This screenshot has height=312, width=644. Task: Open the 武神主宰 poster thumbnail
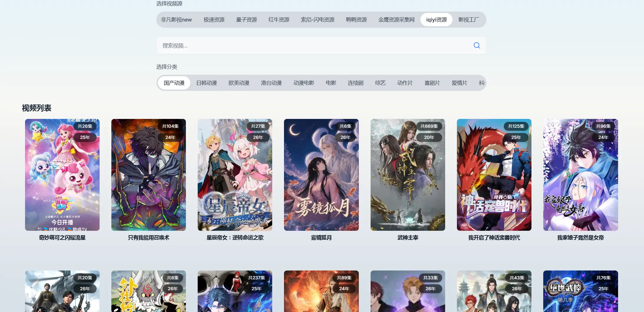[408, 175]
